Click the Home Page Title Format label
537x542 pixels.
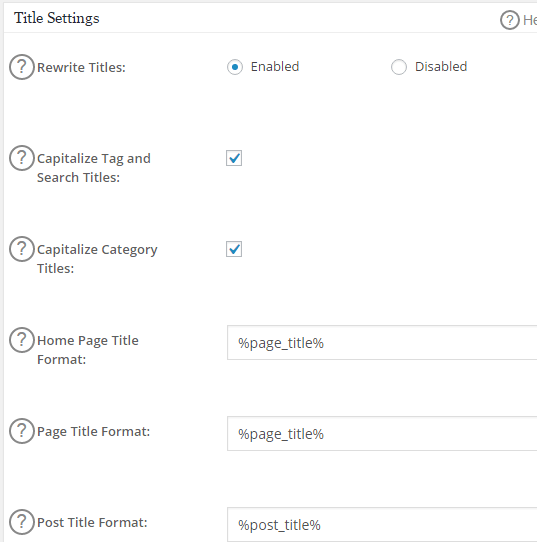(88, 350)
